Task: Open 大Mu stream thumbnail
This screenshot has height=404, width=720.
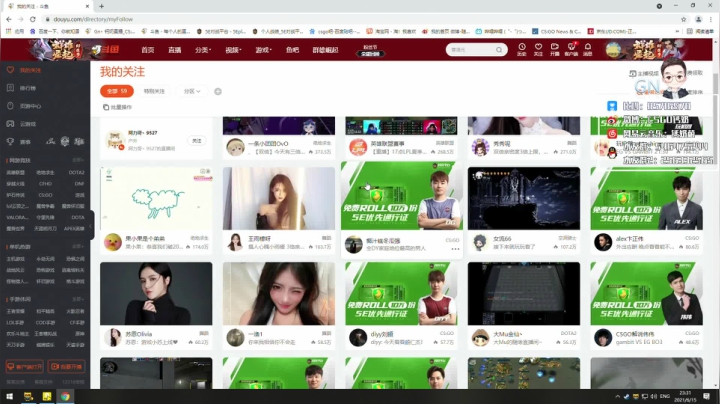Action: click(524, 294)
